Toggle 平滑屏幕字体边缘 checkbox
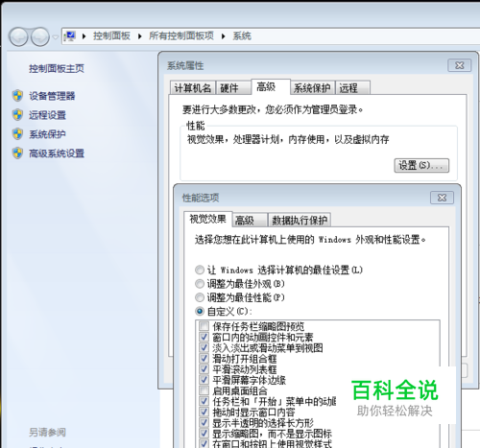This screenshot has height=448, width=480. 204,380
